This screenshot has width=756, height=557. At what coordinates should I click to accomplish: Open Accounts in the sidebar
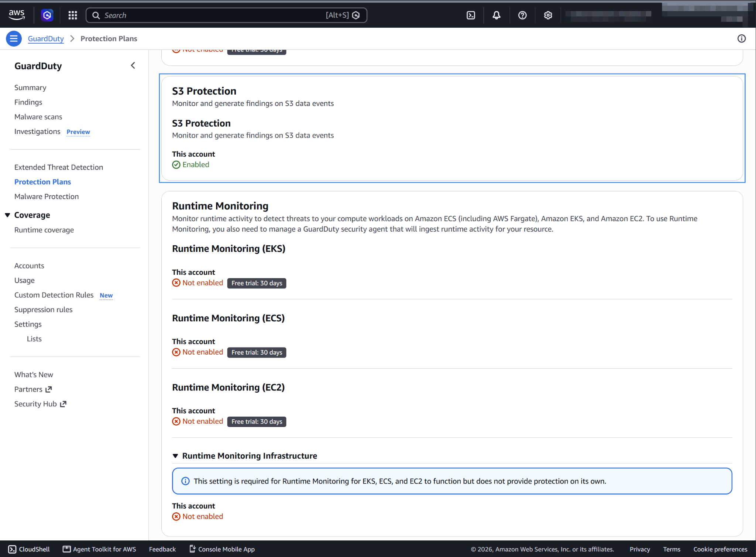[29, 266]
